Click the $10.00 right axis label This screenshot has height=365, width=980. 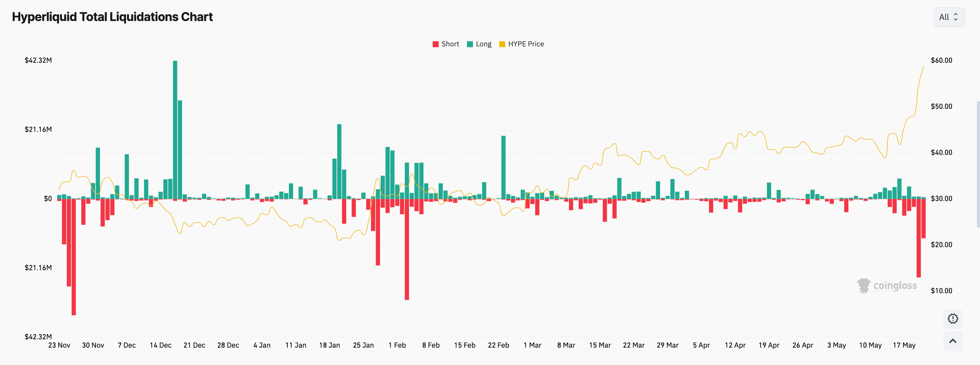point(942,291)
